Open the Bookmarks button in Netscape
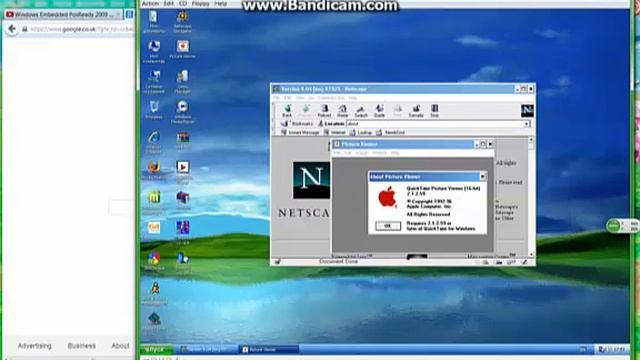The width and height of the screenshot is (640, 360). coord(298,124)
